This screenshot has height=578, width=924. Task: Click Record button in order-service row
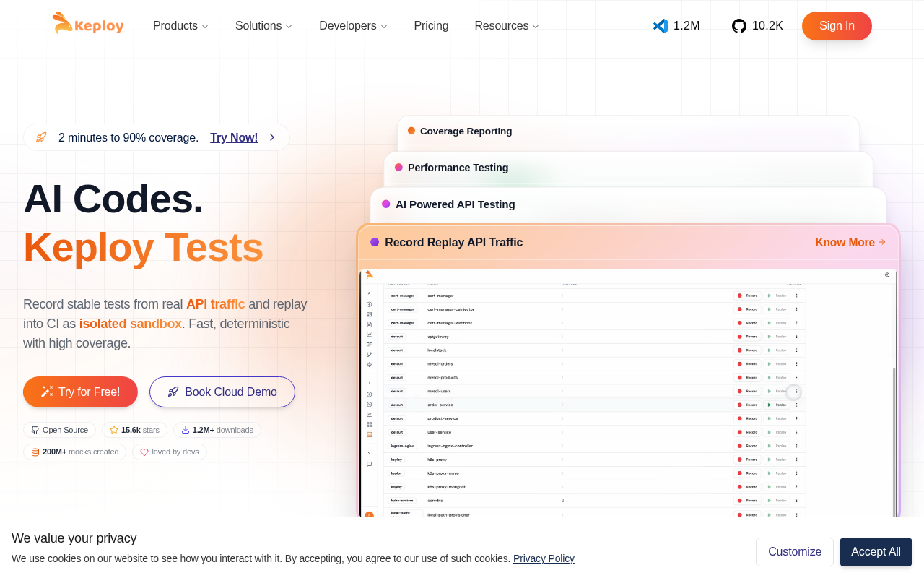pyautogui.click(x=748, y=405)
